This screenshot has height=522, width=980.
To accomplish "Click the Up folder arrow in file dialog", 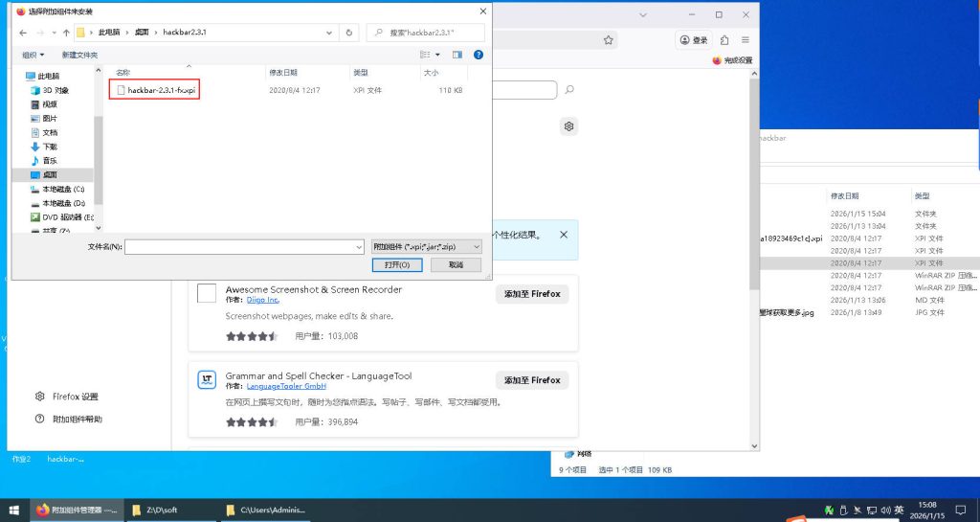I will [x=66, y=33].
